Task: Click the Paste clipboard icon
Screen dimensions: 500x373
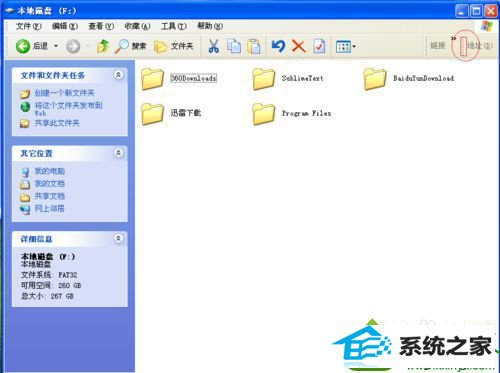Action: 254,46
